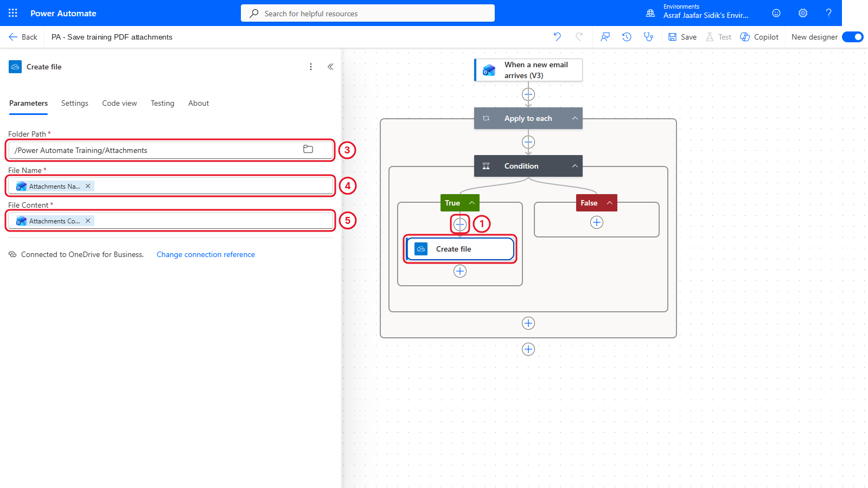Screen dimensions: 868x488
Task: Open the app launcher waffle icon
Action: click(13, 13)
